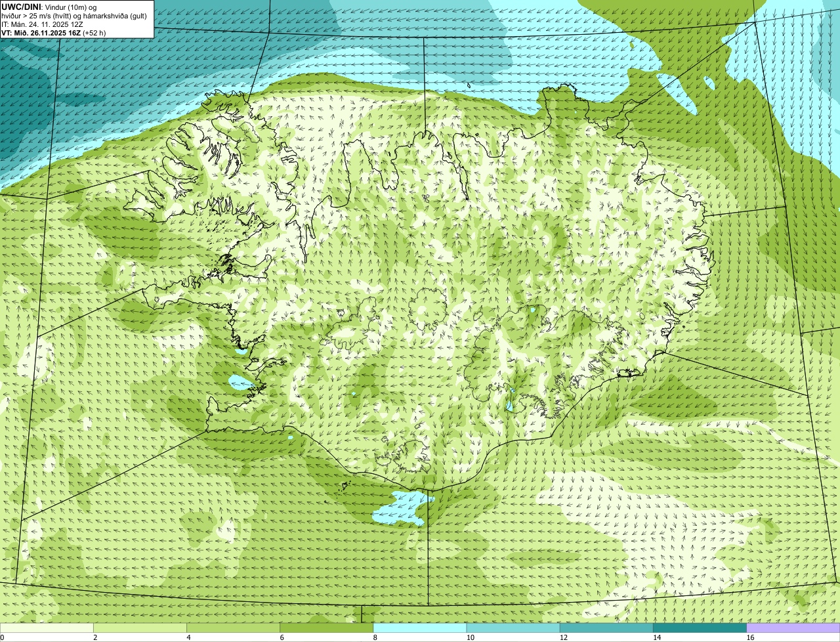Select the 2–4 m/s legend color segment
Screen dimensions: 840x642
[x=140, y=628]
